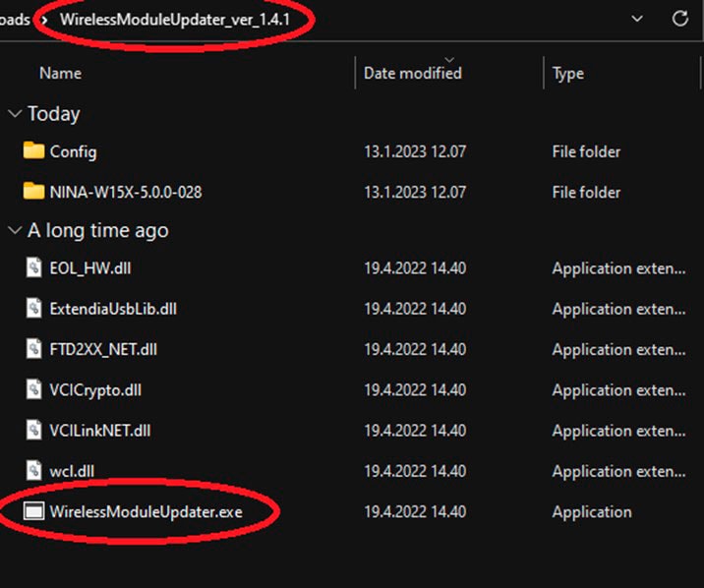Select the VCICrypto.dll file name

click(95, 390)
